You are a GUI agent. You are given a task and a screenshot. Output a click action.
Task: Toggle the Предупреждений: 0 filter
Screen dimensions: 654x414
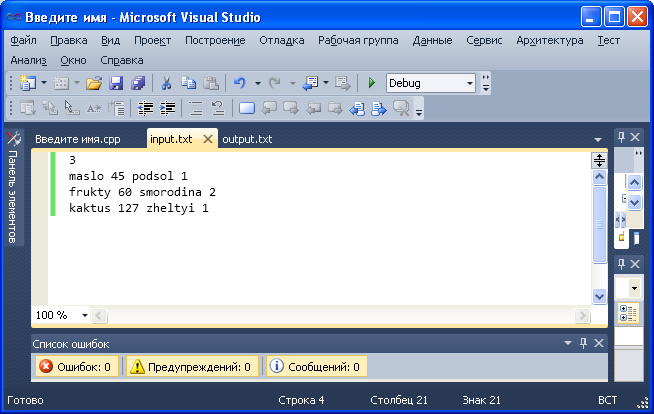(x=192, y=366)
